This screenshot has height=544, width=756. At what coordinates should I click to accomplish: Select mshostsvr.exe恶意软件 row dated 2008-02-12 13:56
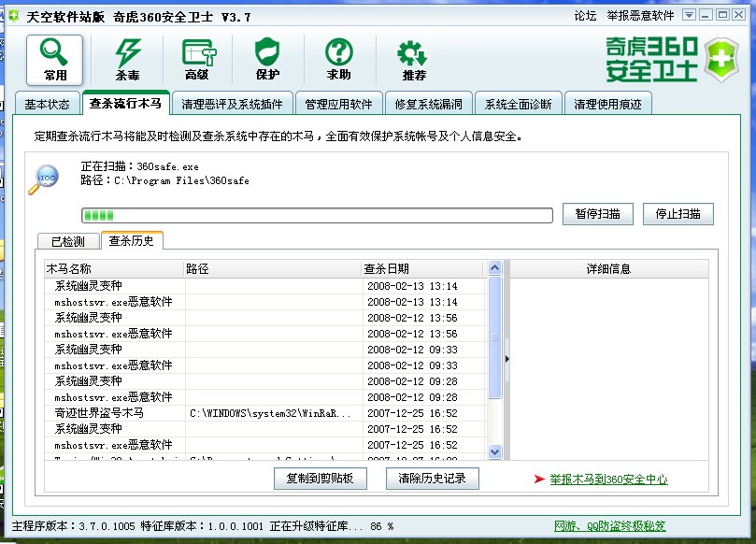[x=264, y=334]
